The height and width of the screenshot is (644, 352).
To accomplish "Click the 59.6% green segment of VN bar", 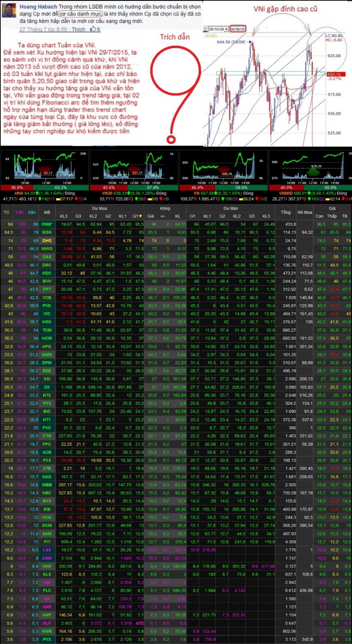I will click(241, 188).
